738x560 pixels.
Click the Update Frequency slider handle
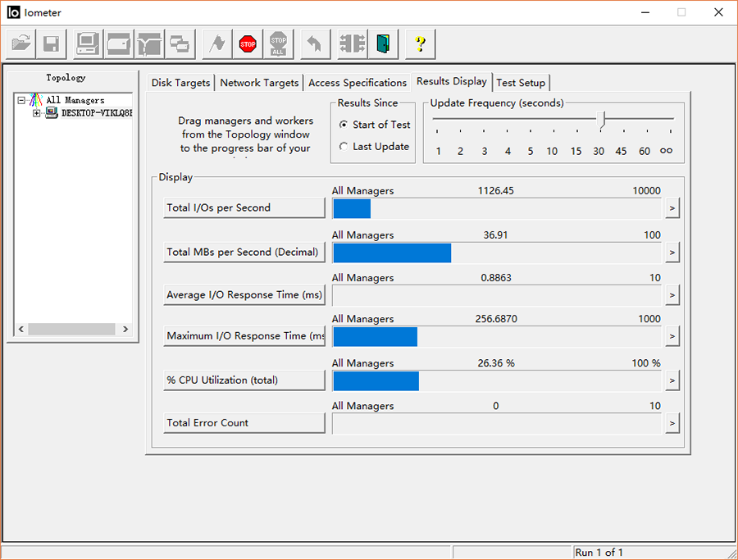[x=602, y=121]
